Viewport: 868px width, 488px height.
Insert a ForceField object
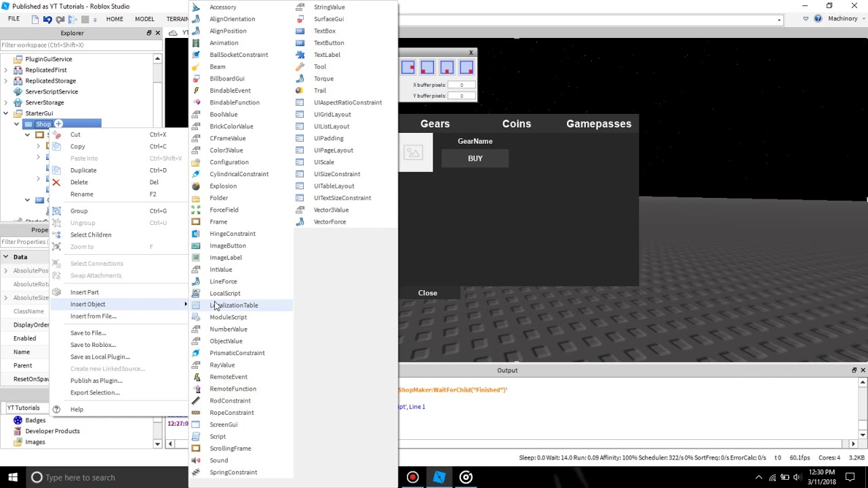pos(241,210)
